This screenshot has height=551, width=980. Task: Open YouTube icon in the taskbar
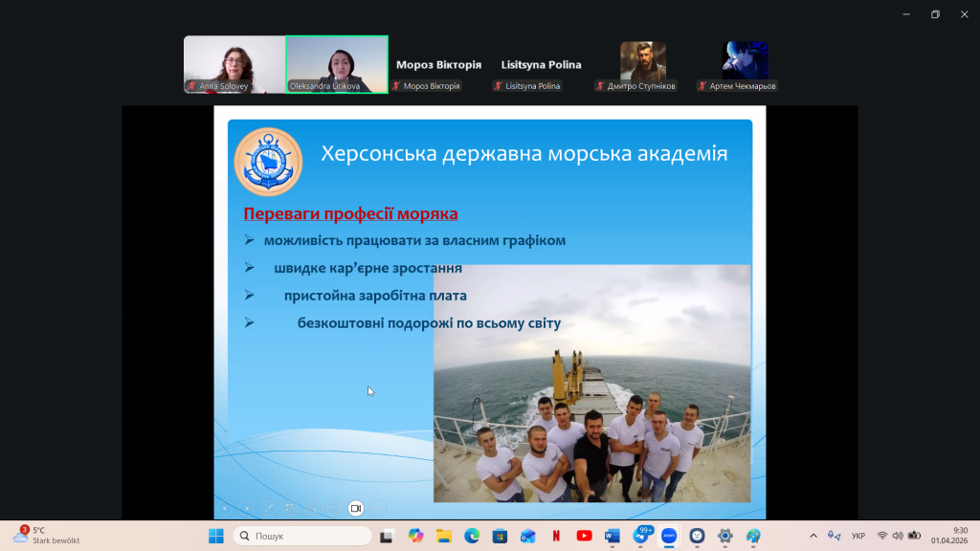tap(585, 536)
